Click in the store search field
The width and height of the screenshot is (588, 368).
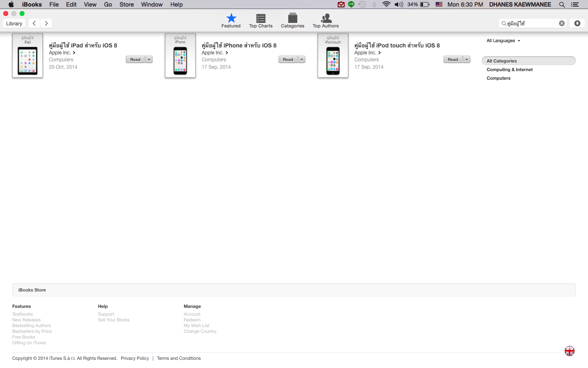532,23
